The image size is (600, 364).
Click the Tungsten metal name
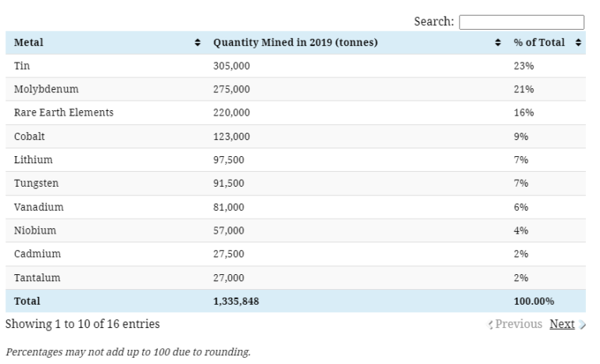pyautogui.click(x=36, y=184)
